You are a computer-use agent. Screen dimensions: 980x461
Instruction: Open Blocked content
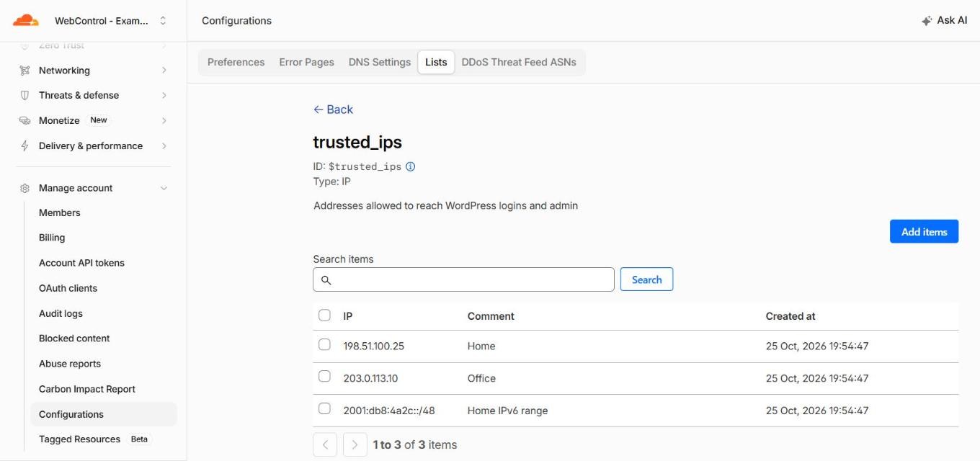point(74,339)
